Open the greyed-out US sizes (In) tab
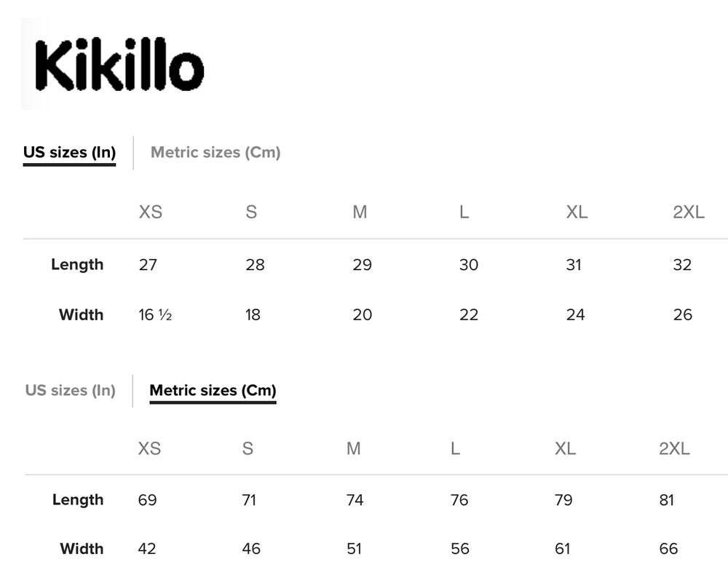 point(71,390)
